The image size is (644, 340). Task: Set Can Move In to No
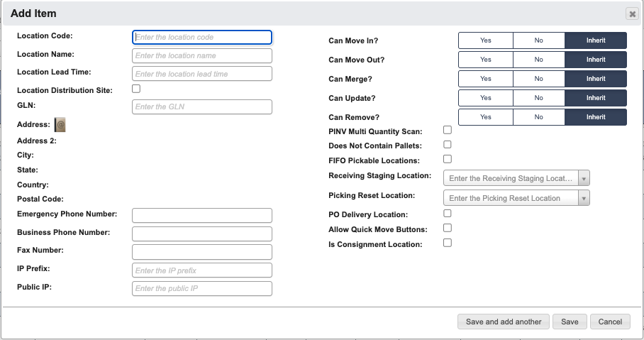(x=539, y=40)
